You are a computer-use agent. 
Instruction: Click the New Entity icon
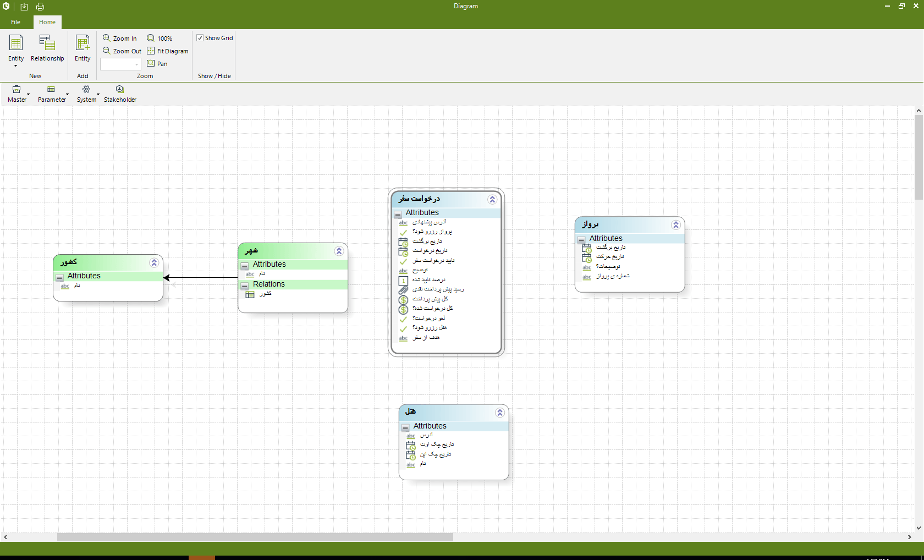pyautogui.click(x=16, y=42)
